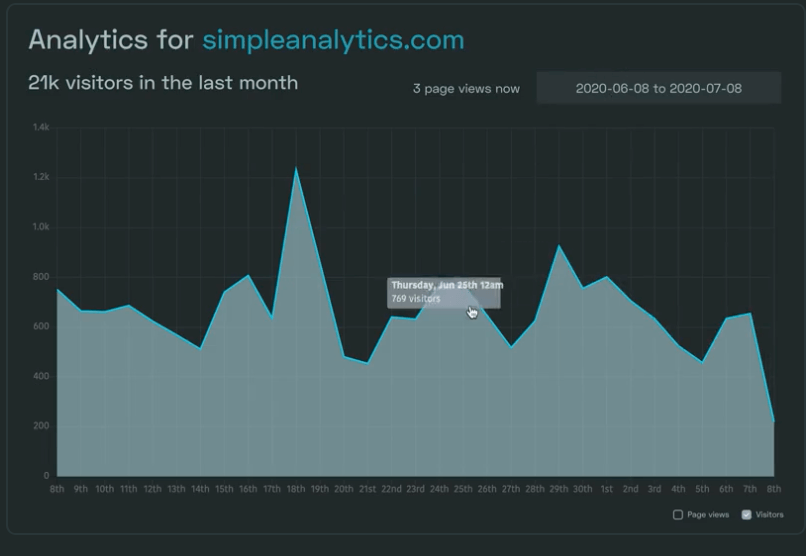Select the 16th data point on the line
Screen dimensions: 806x556
click(248, 275)
